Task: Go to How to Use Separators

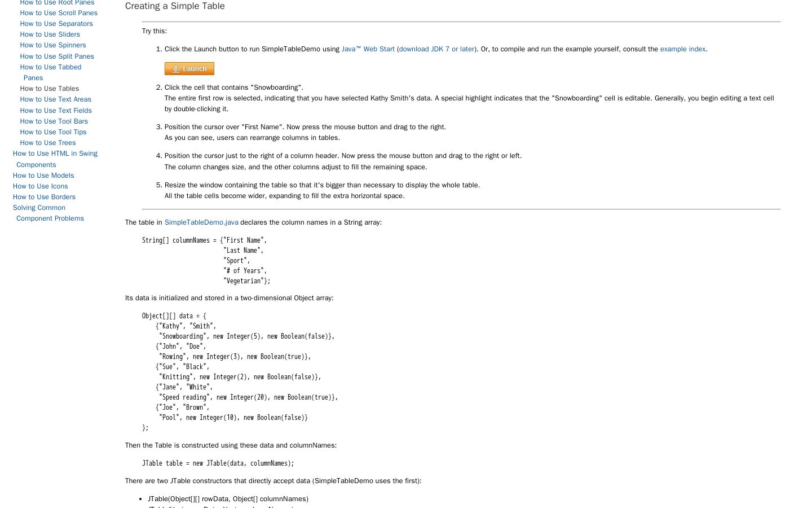Action: pyautogui.click(x=56, y=24)
